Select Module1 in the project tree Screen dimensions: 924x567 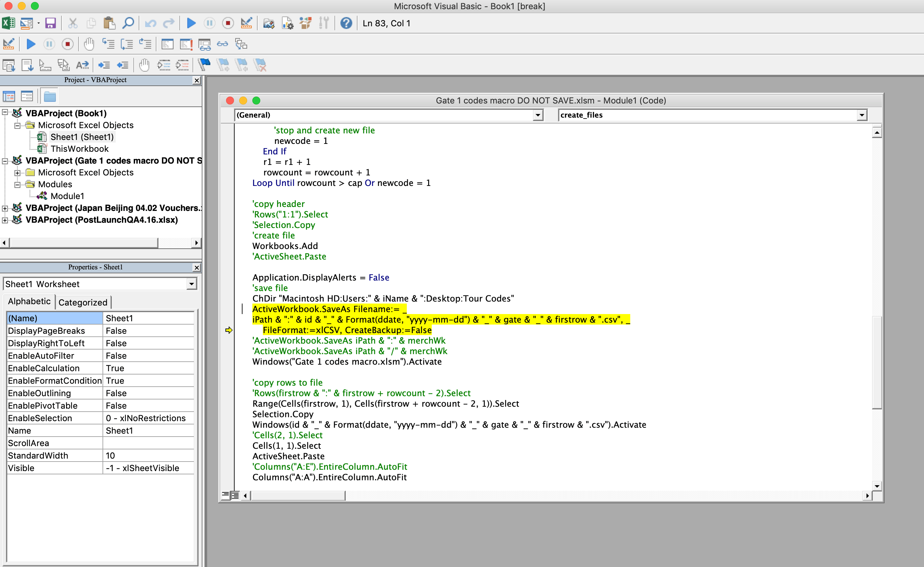(67, 196)
